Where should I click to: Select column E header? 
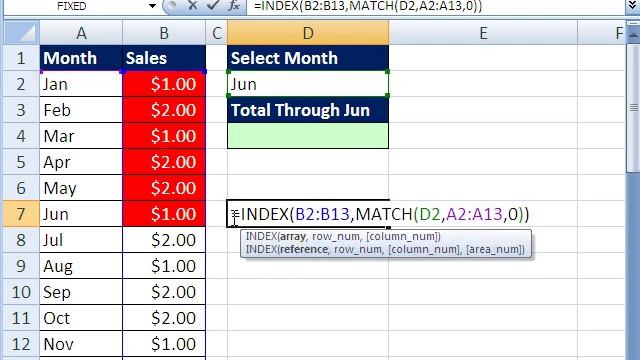point(483,33)
